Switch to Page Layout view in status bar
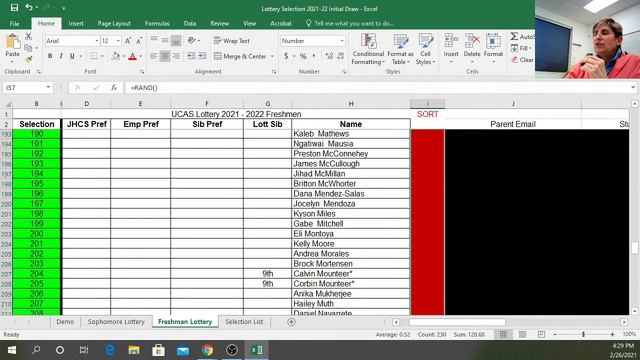 tap(522, 334)
